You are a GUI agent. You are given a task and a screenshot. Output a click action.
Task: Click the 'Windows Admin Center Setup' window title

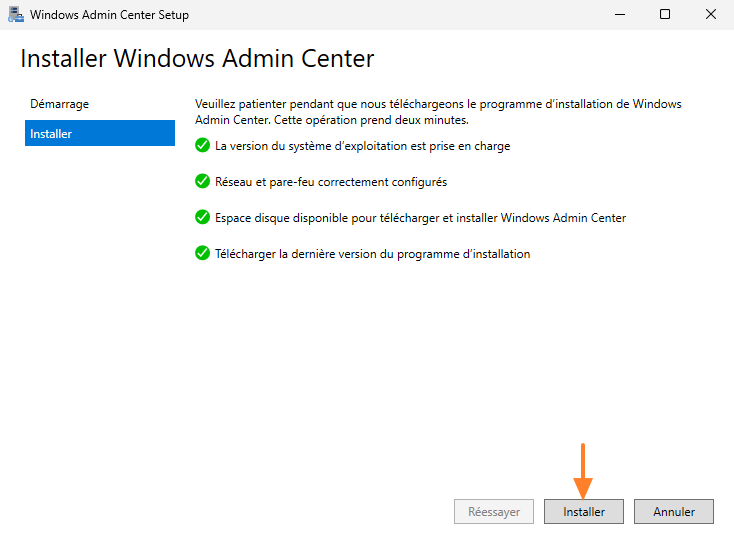110,15
